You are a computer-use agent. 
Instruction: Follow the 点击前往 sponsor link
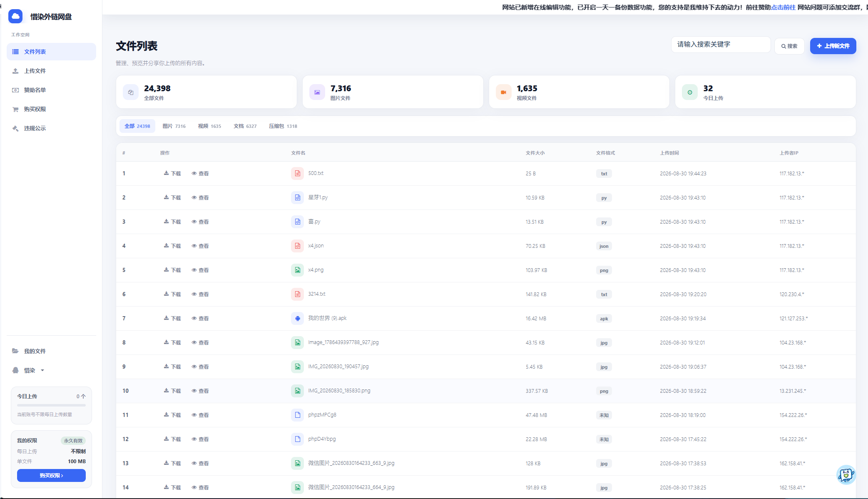click(783, 7)
